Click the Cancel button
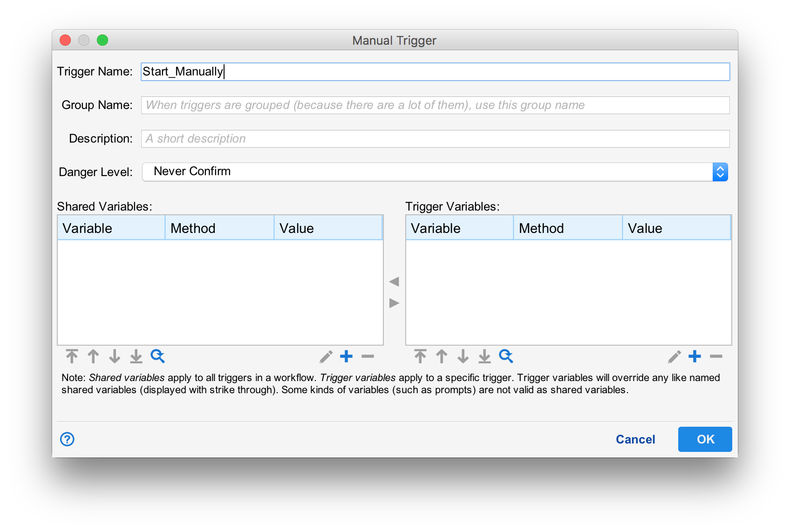Viewport: 790px width, 532px height. click(x=635, y=439)
